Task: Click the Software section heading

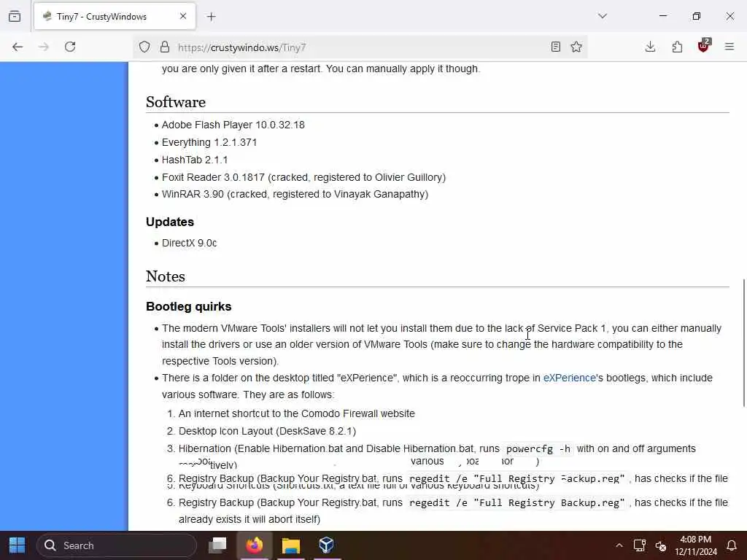Action: [x=176, y=102]
